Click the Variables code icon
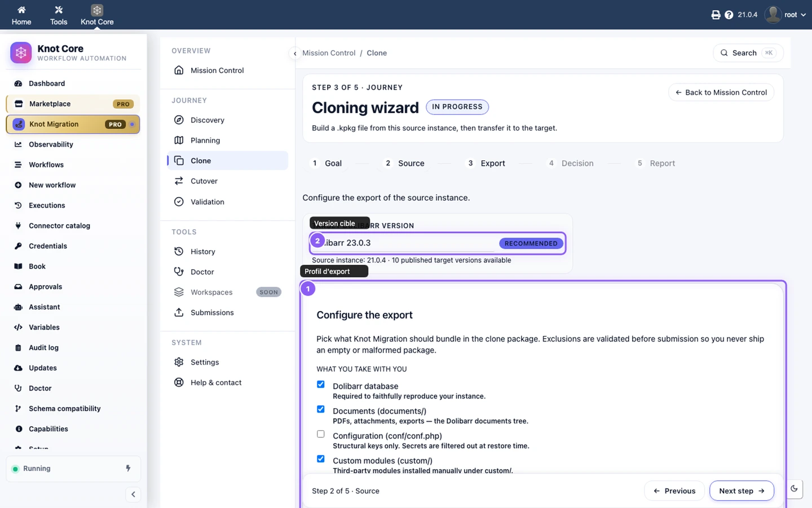The image size is (812, 508). pos(18,327)
